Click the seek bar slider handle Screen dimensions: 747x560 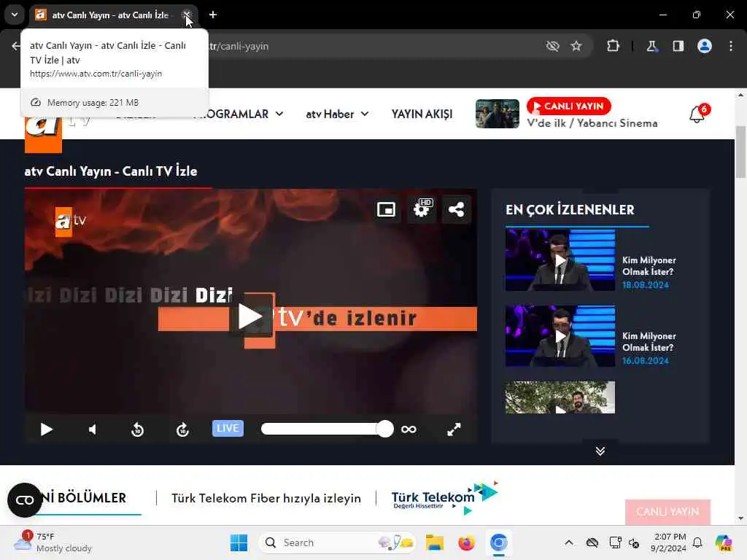pyautogui.click(x=384, y=429)
